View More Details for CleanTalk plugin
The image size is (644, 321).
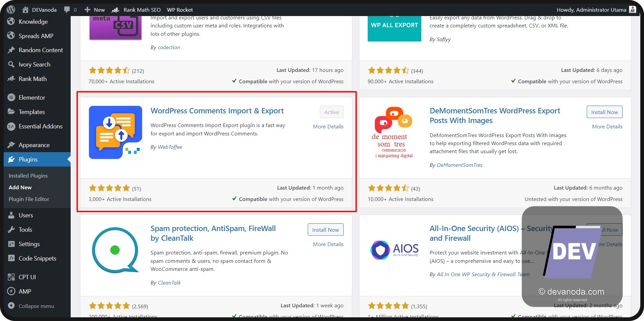pyautogui.click(x=328, y=244)
